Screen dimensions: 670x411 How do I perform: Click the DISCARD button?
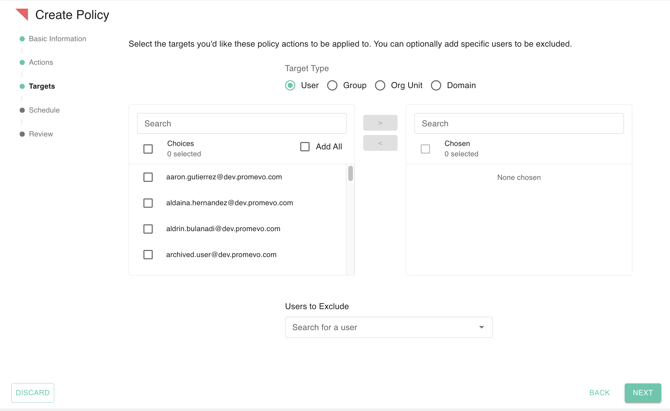tap(32, 393)
